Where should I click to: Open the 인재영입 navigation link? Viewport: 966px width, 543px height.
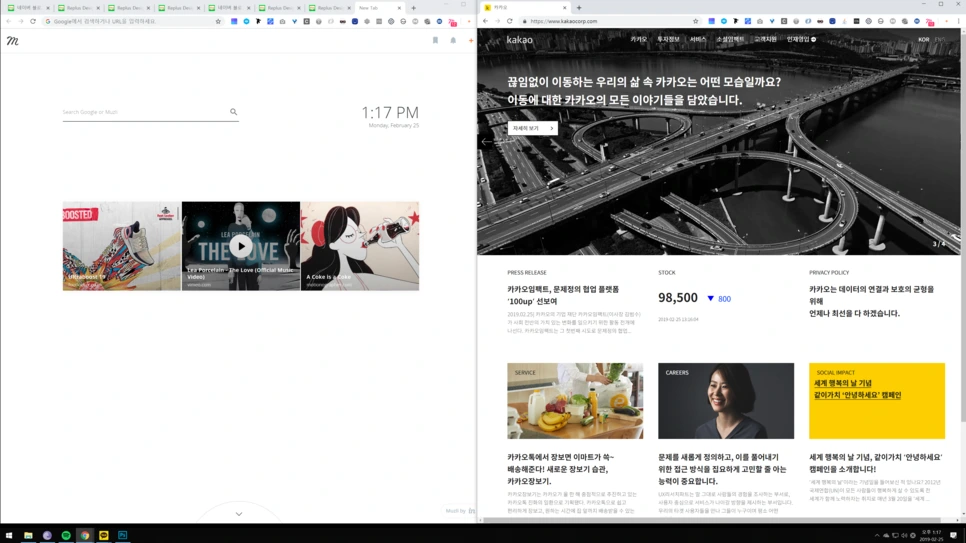[x=801, y=39]
